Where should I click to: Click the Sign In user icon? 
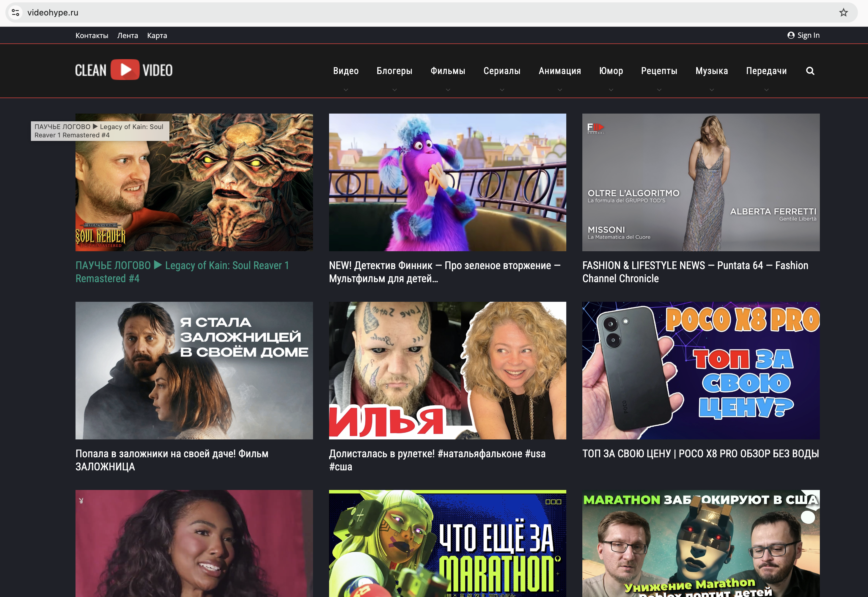(791, 35)
